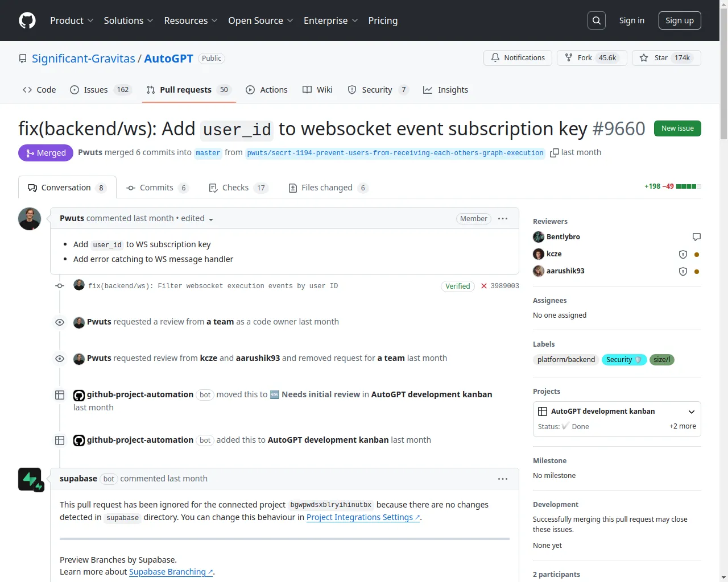Open the Actions tab

(267, 90)
